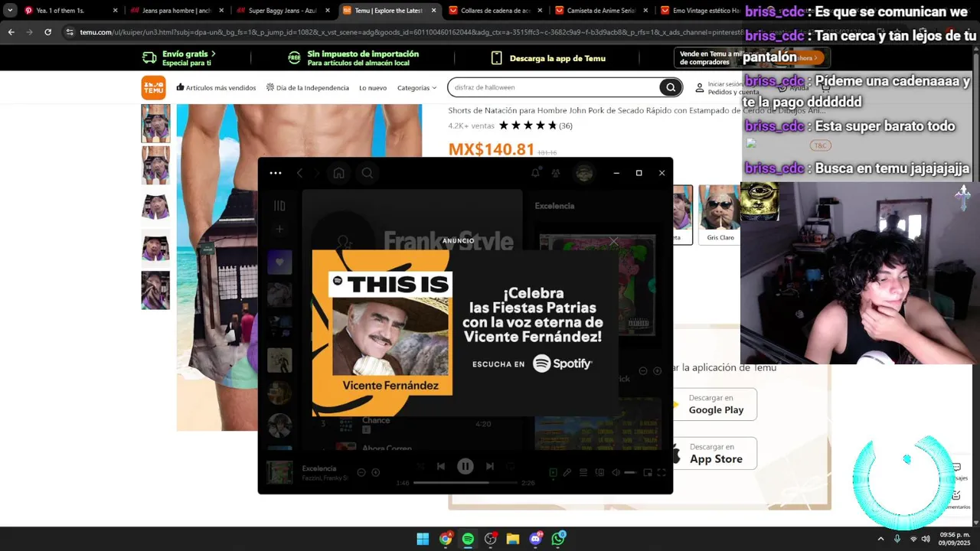Add Excelencia to Liked Songs
The width and height of the screenshot is (980, 551).
(x=375, y=472)
